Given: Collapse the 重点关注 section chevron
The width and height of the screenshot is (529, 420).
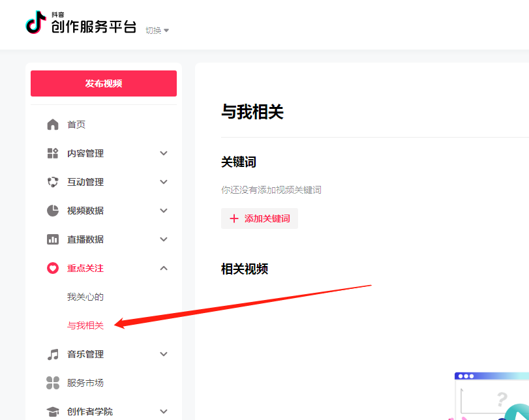Looking at the screenshot, I should [164, 268].
